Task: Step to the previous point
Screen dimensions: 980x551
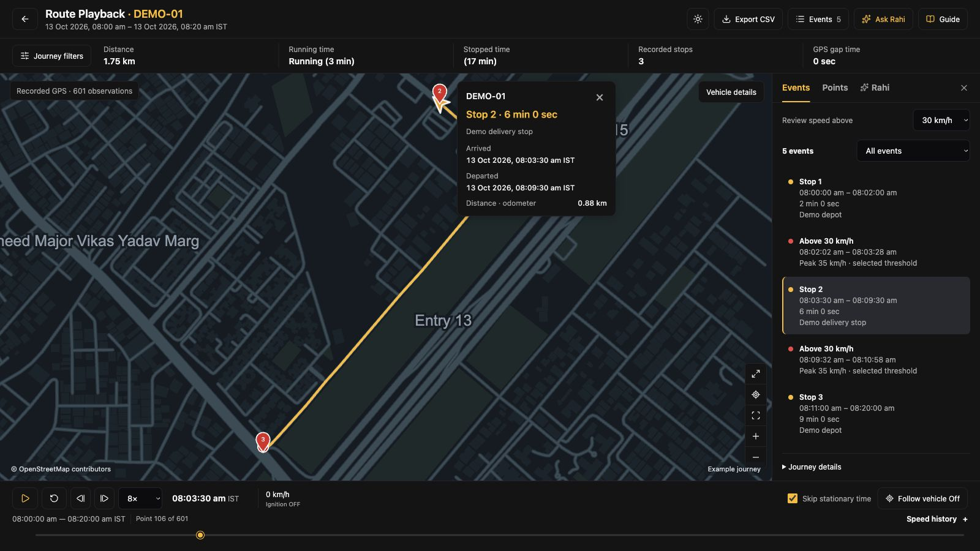Action: [80, 498]
